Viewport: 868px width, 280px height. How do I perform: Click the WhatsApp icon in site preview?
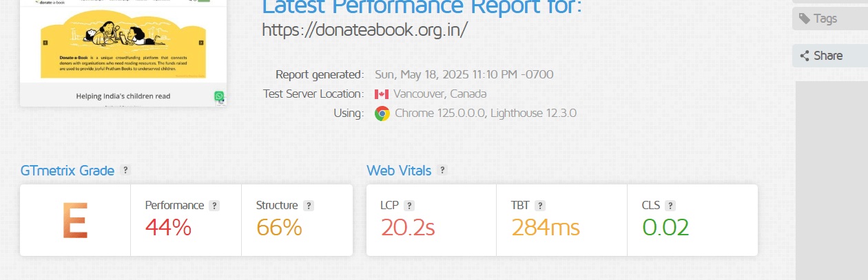(x=219, y=96)
